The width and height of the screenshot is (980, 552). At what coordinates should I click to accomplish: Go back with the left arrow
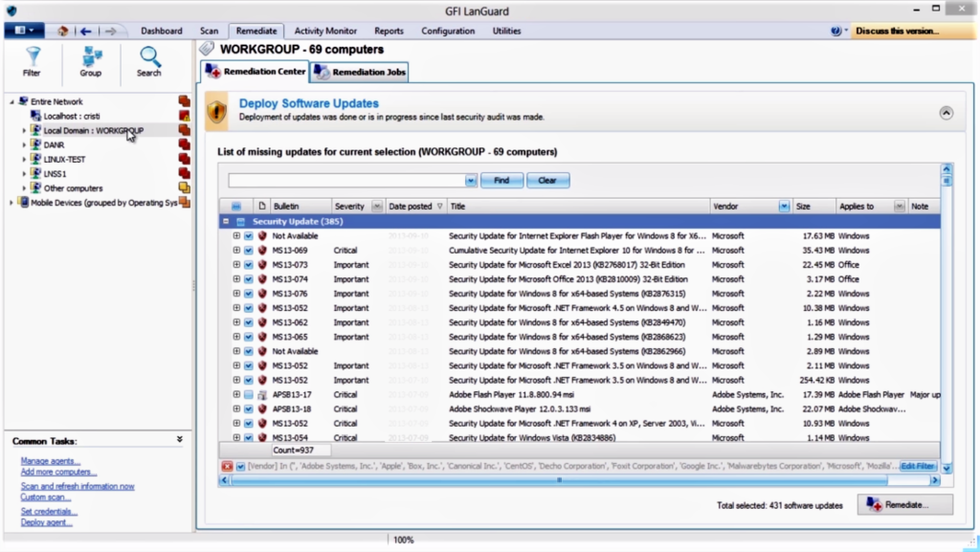pos(85,31)
